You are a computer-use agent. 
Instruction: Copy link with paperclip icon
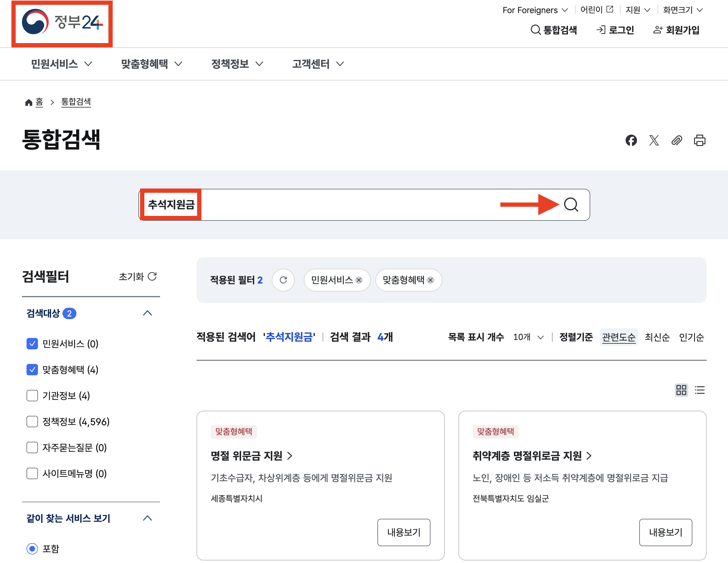pyautogui.click(x=676, y=140)
